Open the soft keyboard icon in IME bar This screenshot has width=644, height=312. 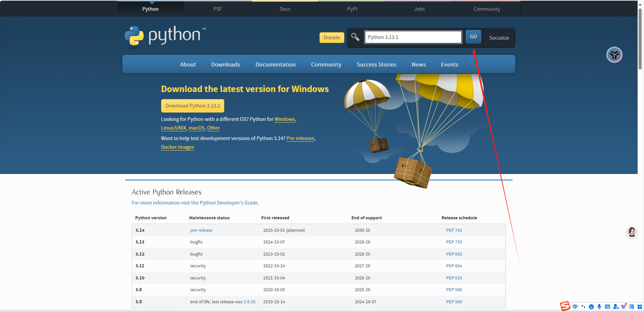(x=607, y=307)
